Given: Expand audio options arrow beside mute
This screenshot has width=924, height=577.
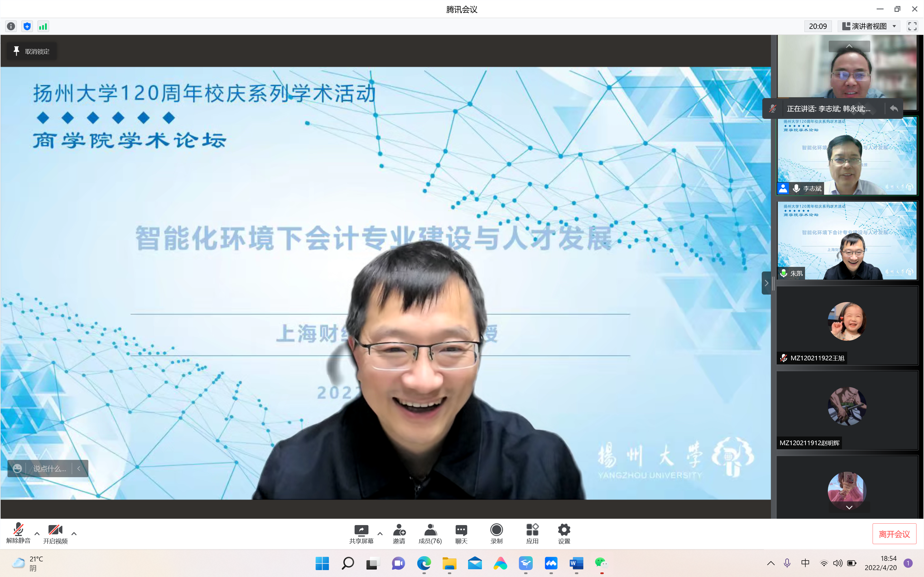Looking at the screenshot, I should (x=37, y=533).
